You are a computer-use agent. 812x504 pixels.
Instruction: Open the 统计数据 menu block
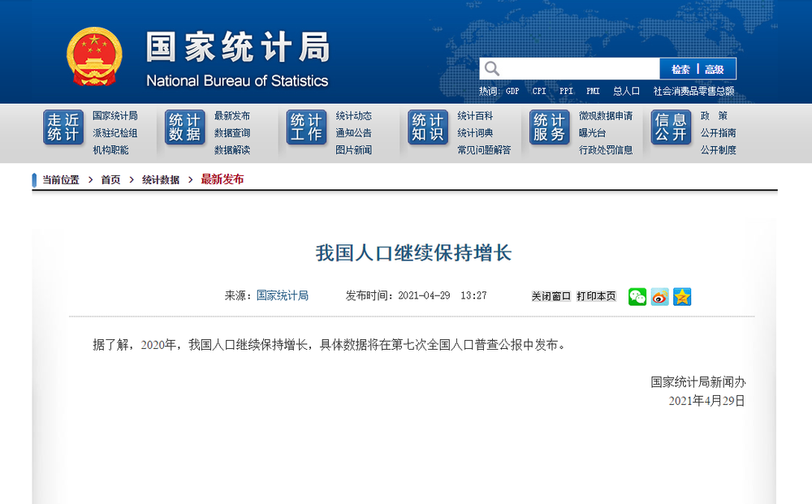[x=185, y=127]
